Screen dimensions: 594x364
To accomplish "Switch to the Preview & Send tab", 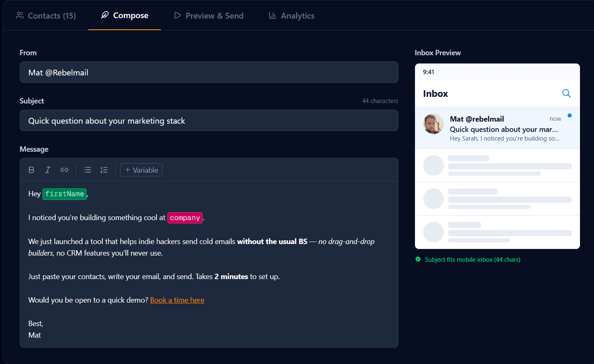I will coord(209,16).
